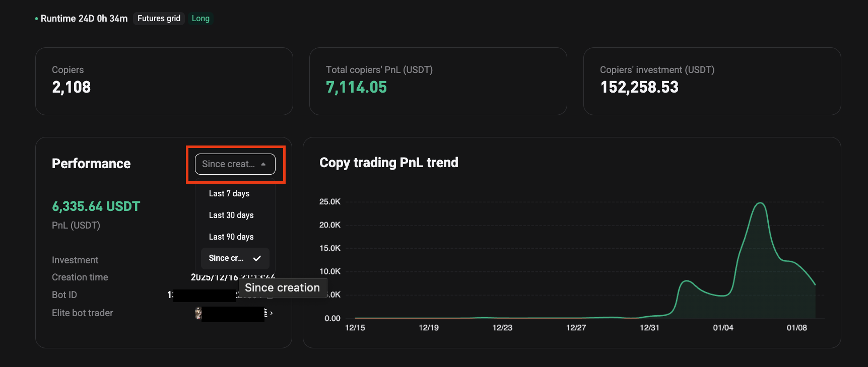The width and height of the screenshot is (868, 367).
Task: Click the Total copiers' PnL (USDT) label
Action: (379, 70)
